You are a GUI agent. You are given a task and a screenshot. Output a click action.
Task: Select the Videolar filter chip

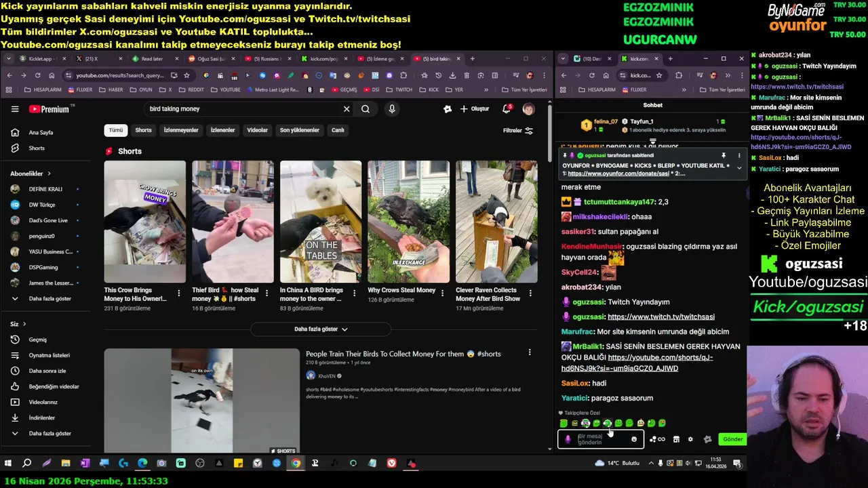click(x=257, y=130)
